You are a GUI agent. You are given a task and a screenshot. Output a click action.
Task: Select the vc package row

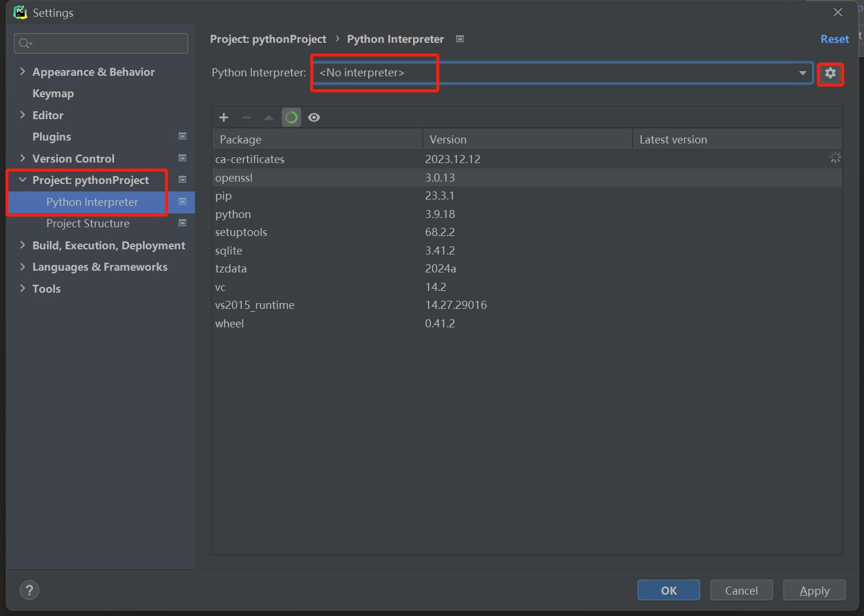(x=527, y=287)
